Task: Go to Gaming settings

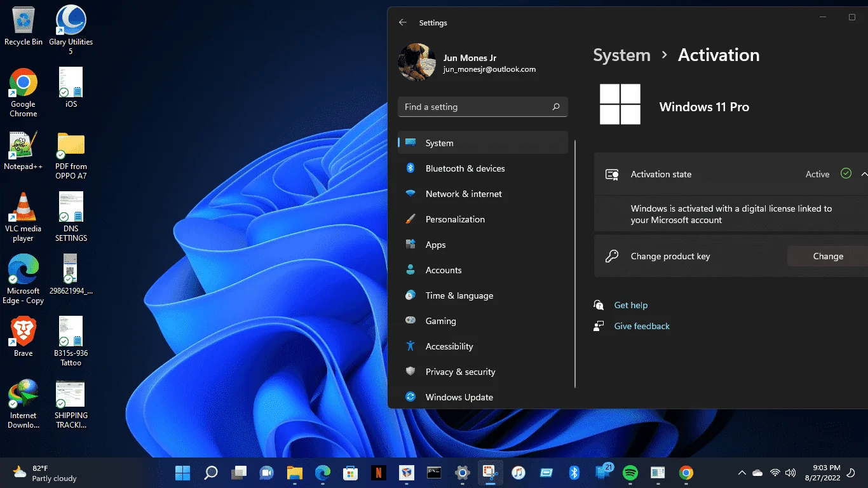Action: [x=483, y=321]
